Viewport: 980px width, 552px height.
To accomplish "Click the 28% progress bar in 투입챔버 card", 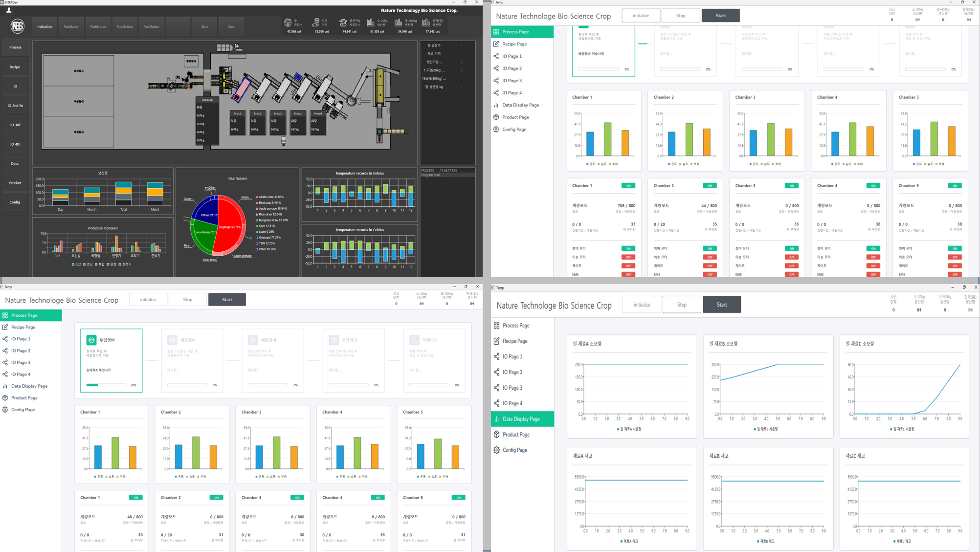I will (x=106, y=385).
